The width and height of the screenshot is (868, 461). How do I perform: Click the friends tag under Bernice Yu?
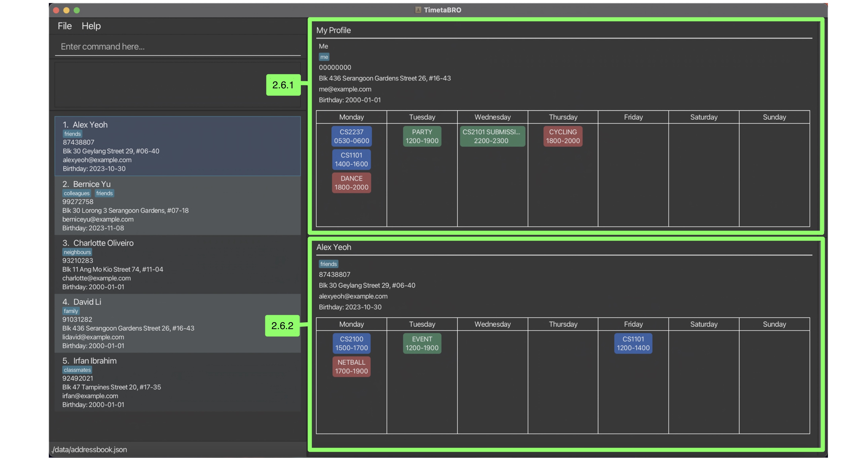(104, 193)
